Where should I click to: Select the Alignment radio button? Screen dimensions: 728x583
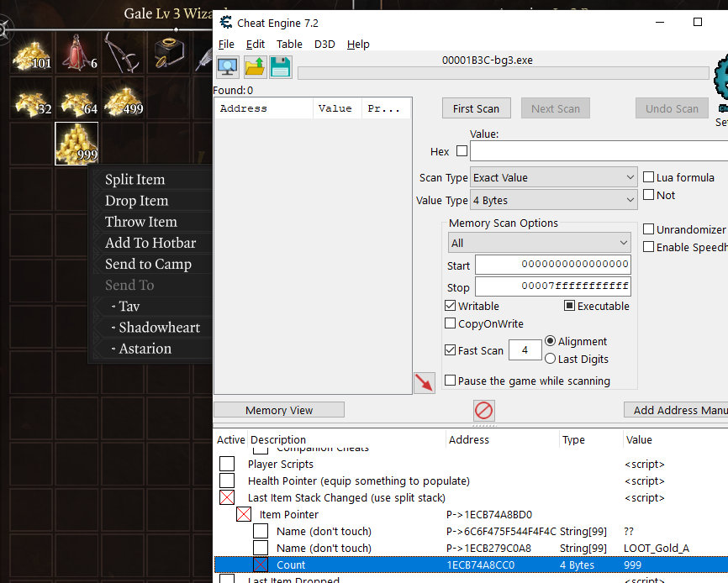pos(550,341)
